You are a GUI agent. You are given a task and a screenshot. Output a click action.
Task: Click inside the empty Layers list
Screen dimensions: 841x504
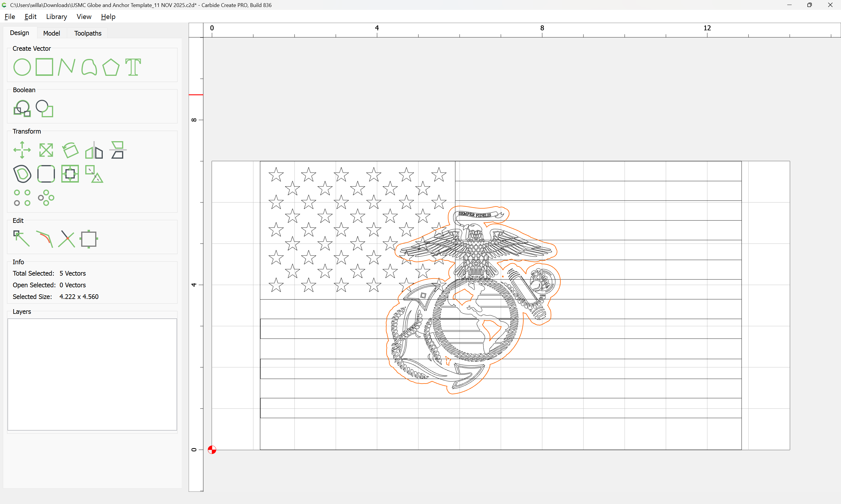[x=92, y=374]
